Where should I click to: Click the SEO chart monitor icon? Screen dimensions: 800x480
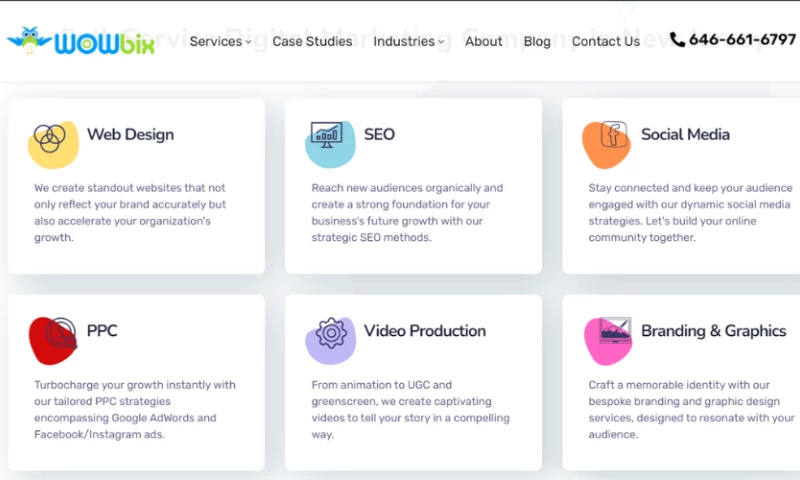(x=327, y=134)
